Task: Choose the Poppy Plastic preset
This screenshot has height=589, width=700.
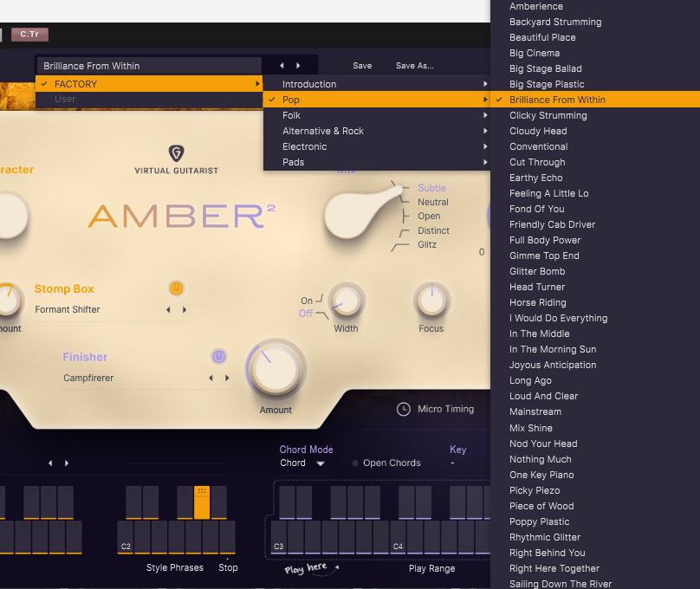Action: click(595, 521)
